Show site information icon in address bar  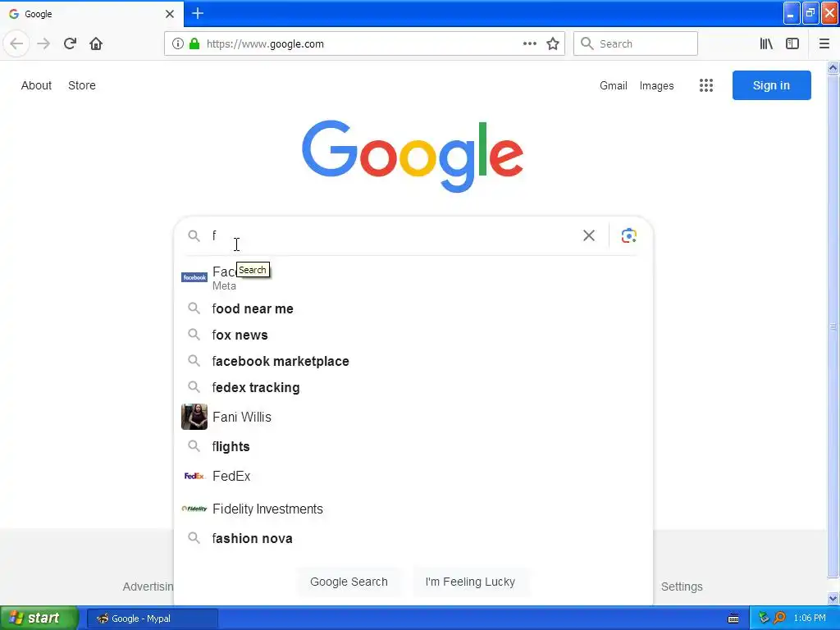(x=178, y=44)
